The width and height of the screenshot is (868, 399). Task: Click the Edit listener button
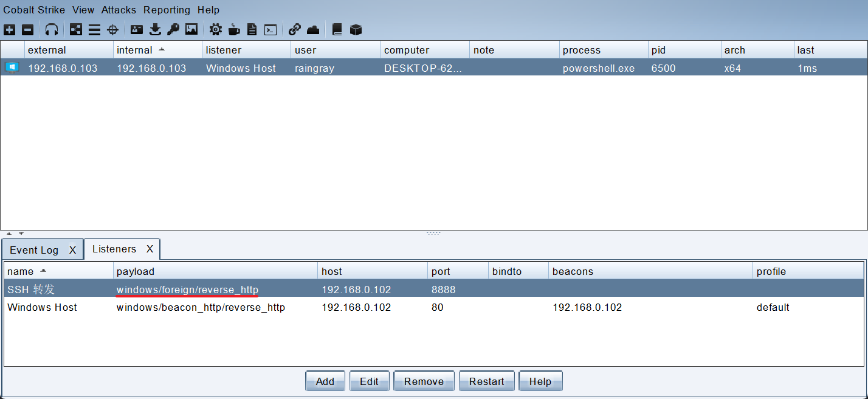[x=369, y=381]
